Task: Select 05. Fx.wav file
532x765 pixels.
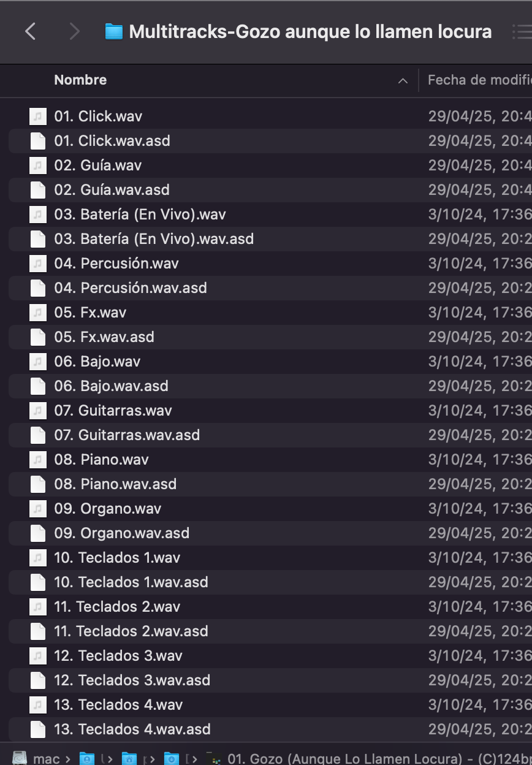Action: point(270,313)
